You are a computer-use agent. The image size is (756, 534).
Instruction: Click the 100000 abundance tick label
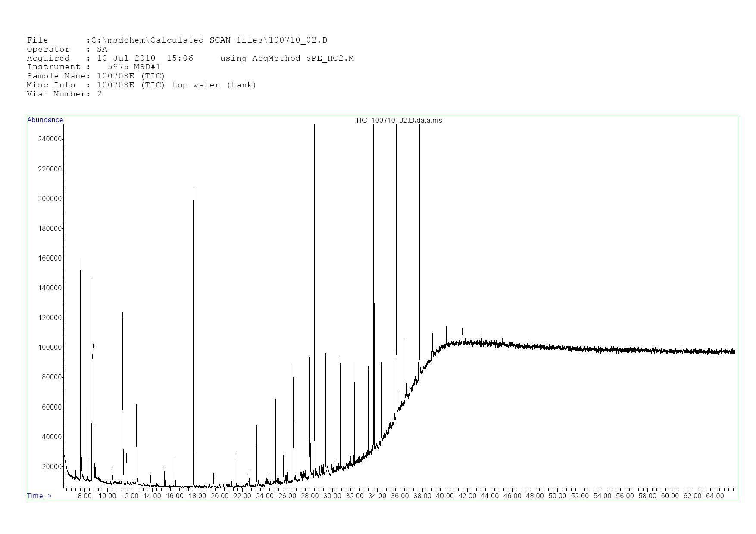(x=50, y=348)
